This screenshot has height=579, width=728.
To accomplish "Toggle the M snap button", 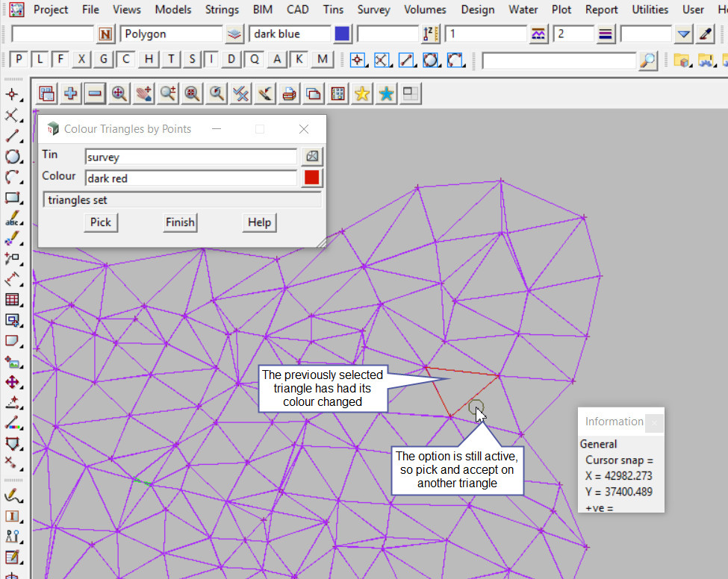I will [x=322, y=60].
